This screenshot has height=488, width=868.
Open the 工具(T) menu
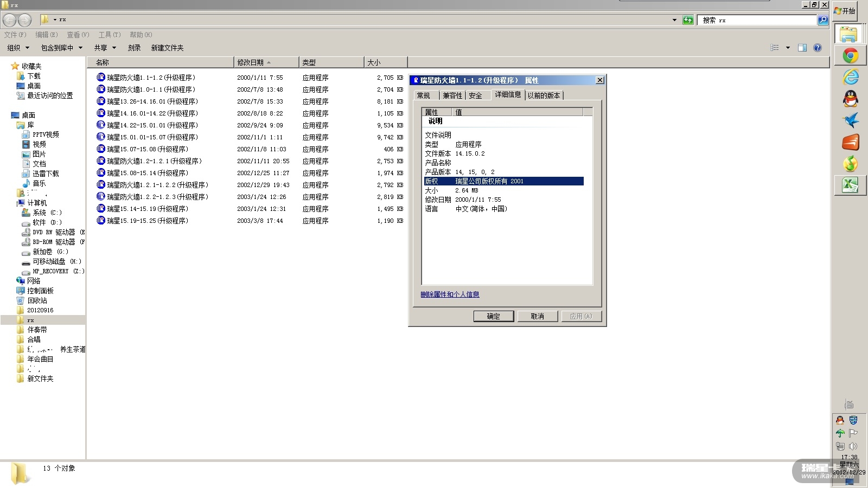(x=110, y=35)
